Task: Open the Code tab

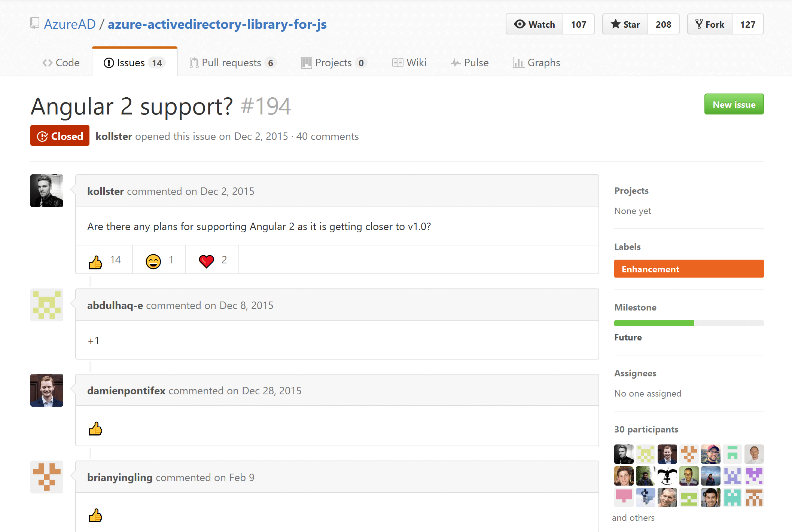Action: pyautogui.click(x=61, y=62)
